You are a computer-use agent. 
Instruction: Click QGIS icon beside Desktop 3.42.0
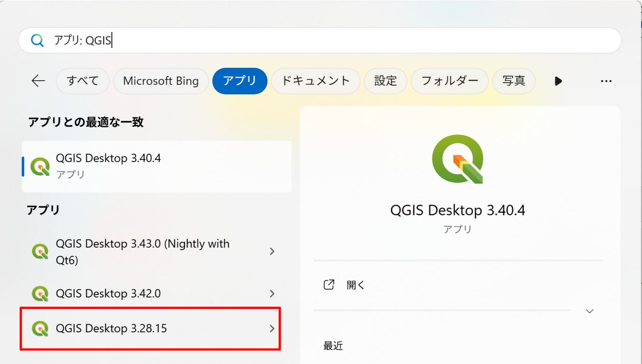(x=40, y=294)
